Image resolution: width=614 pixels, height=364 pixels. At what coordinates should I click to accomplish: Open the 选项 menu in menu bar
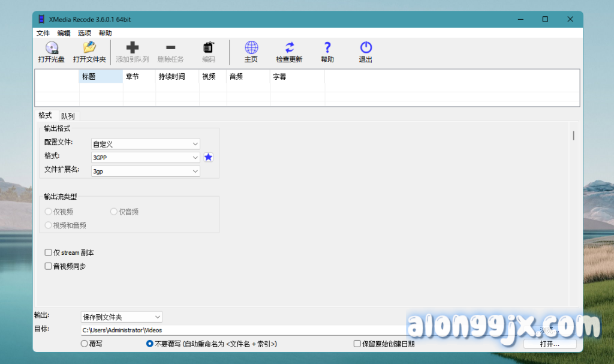[85, 33]
